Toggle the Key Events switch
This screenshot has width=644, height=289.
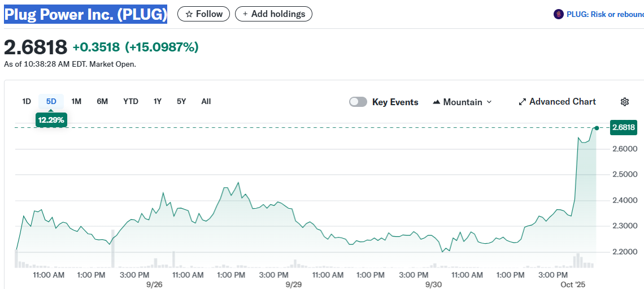click(358, 102)
